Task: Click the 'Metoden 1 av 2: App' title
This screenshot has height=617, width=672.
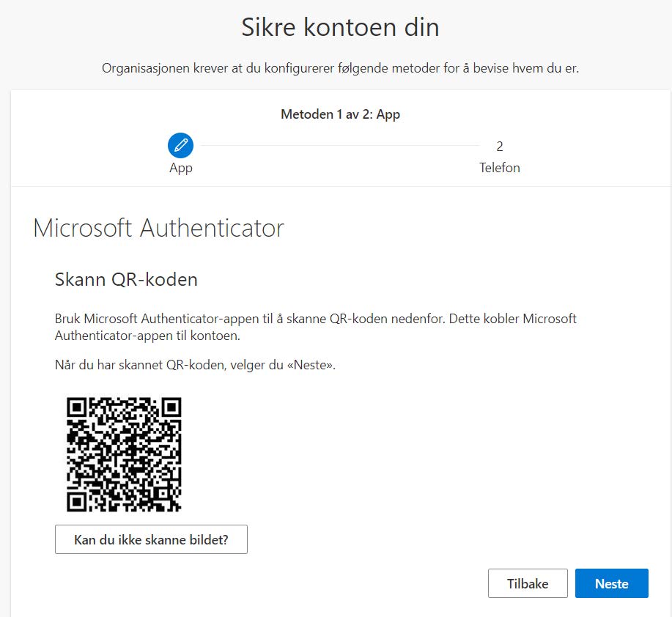Action: point(340,114)
